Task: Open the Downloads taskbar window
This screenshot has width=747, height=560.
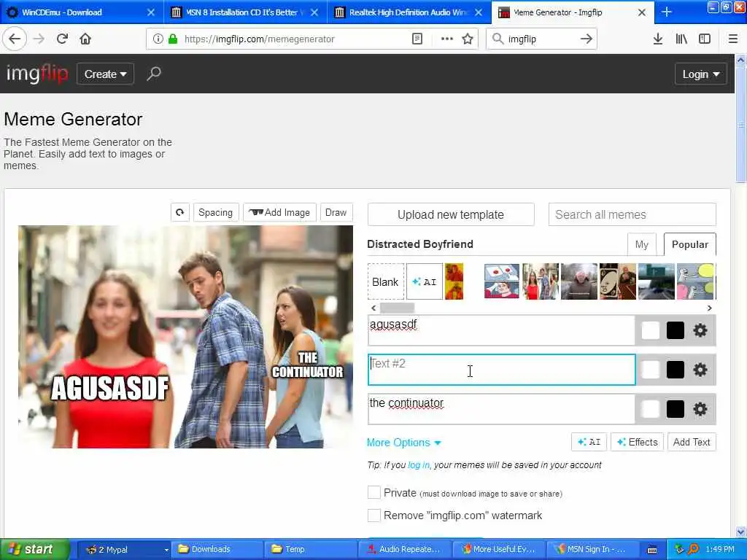Action: tap(216, 550)
